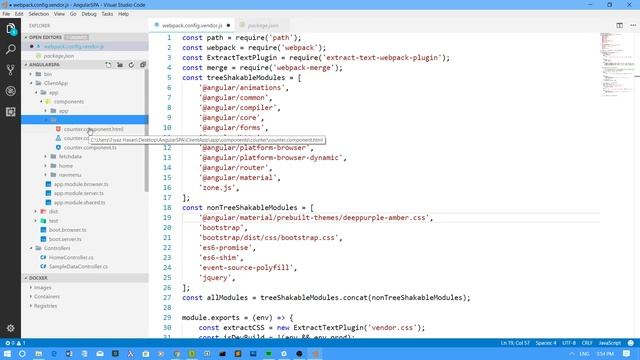
Task: Switch to the package.json tab
Action: pos(263,25)
